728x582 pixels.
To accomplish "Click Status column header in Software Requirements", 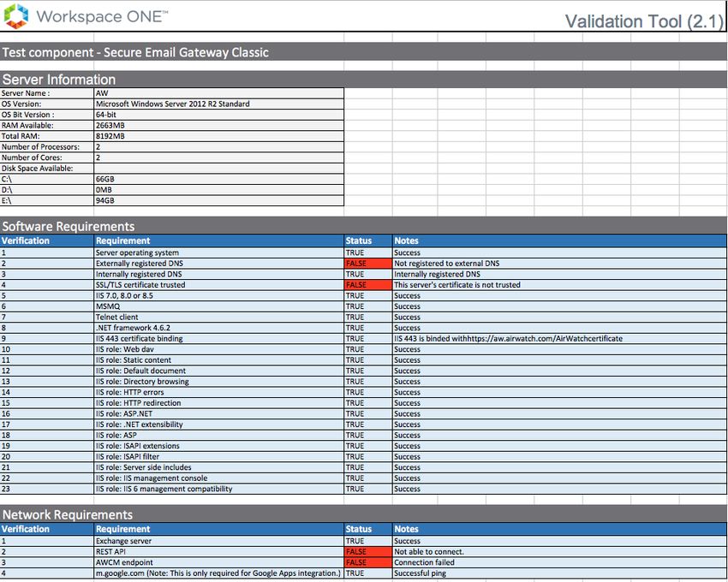I will coord(367,241).
